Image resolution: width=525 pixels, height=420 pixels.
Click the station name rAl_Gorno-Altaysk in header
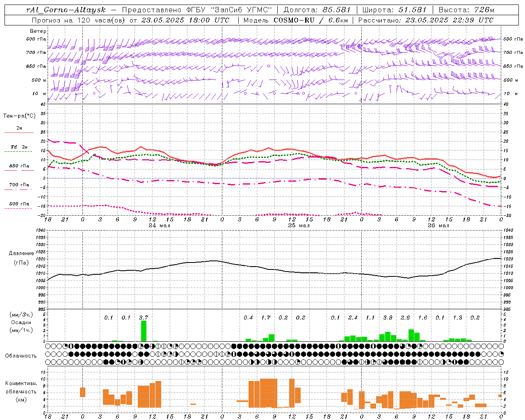coord(66,10)
